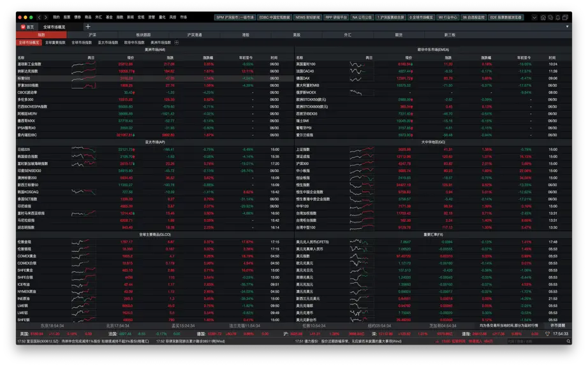Click 06 自选股监控 shortcut button
588x367 pixels.
pos(473,18)
